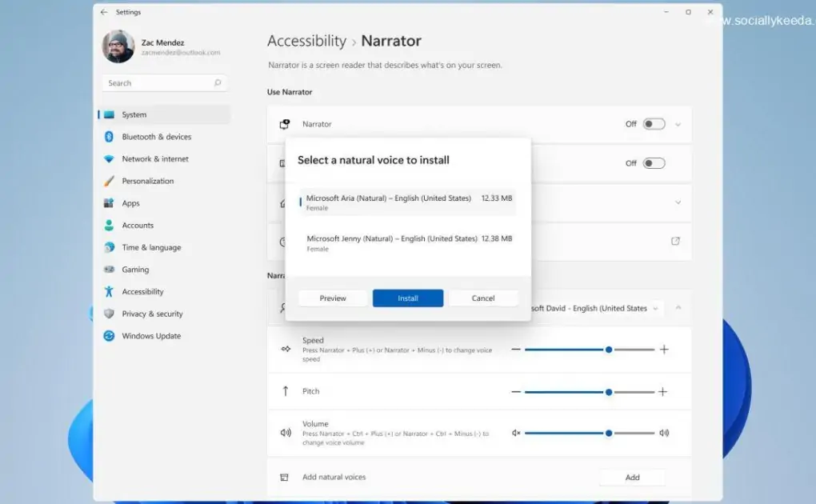Select Microsoft Jenny (Natural) voice
816x504 pixels.
click(407, 242)
